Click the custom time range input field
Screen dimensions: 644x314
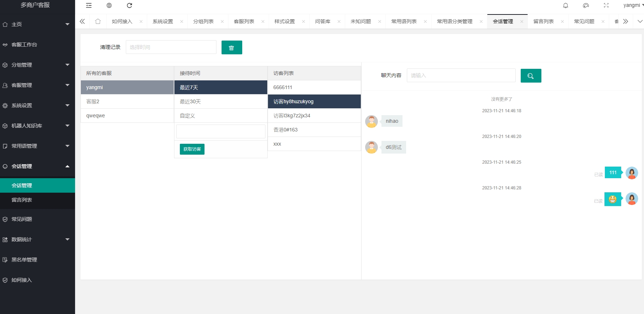221,131
